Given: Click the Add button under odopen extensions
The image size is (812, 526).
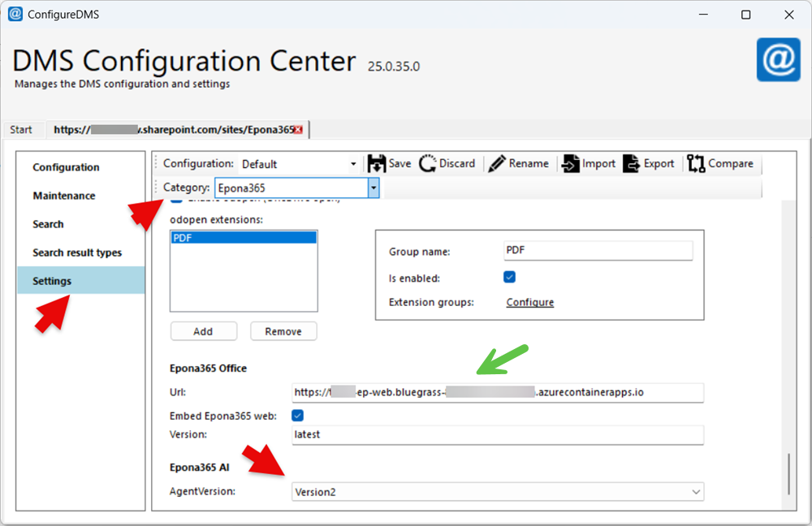Looking at the screenshot, I should click(x=204, y=331).
